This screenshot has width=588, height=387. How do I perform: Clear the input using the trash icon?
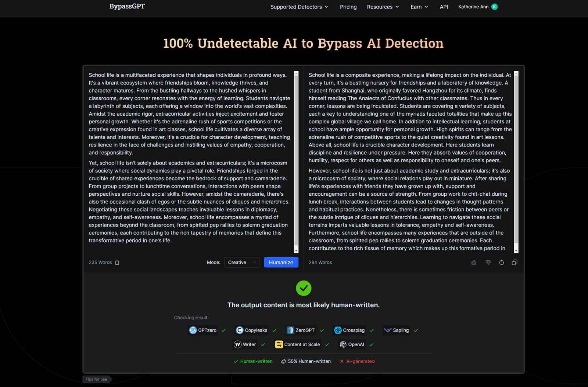pos(117,262)
